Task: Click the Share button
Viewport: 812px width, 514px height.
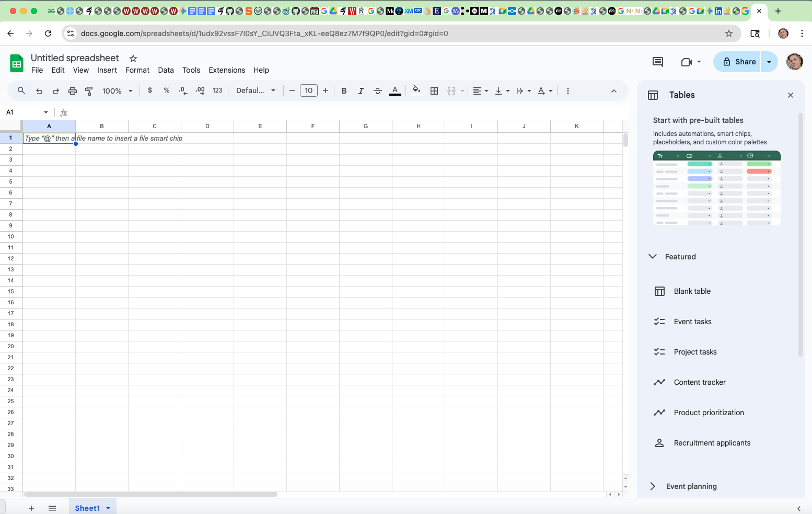Action: click(739, 62)
